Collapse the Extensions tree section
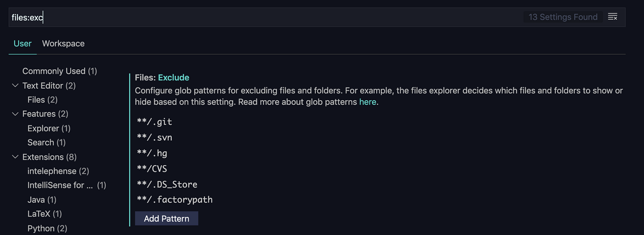 point(15,157)
